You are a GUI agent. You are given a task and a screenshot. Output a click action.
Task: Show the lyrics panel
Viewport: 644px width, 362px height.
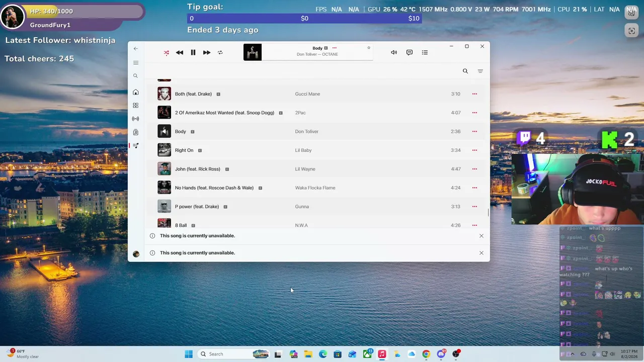[410, 52]
